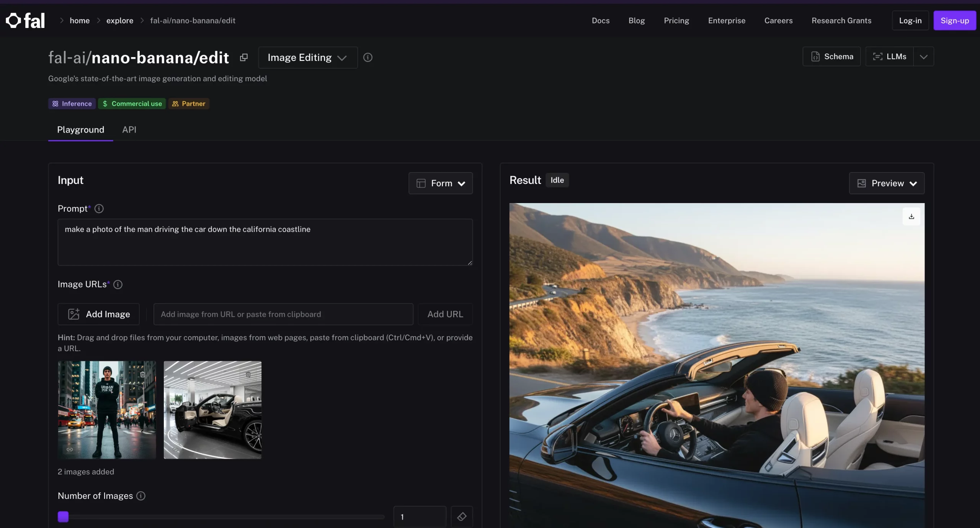Viewport: 980px width, 528px height.
Task: Click the Prompt info icon
Action: [99, 209]
